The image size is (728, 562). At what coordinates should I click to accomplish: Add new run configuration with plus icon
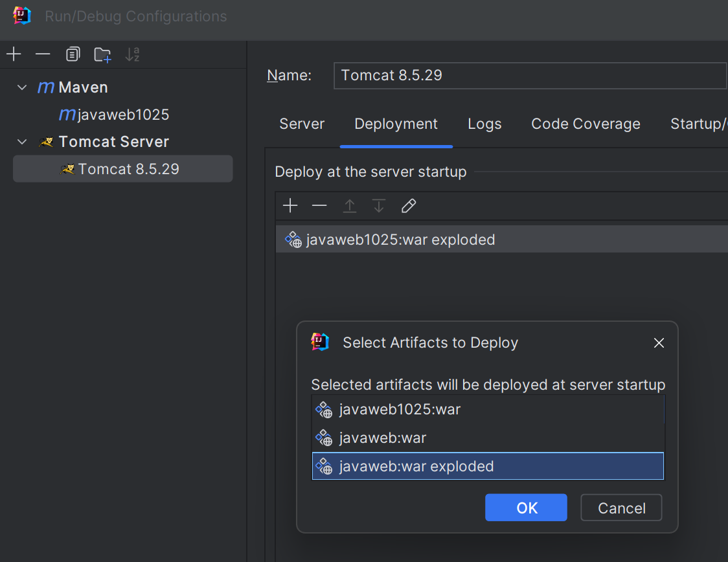[x=14, y=54]
